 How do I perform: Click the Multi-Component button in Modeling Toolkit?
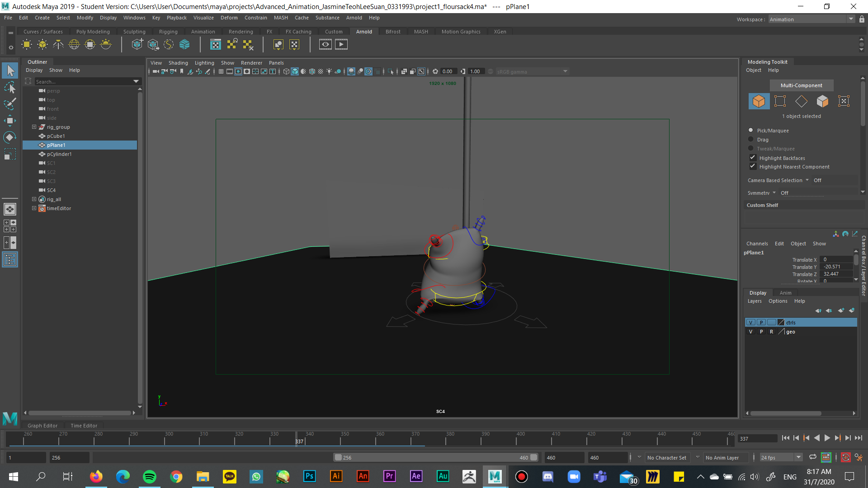[801, 85]
